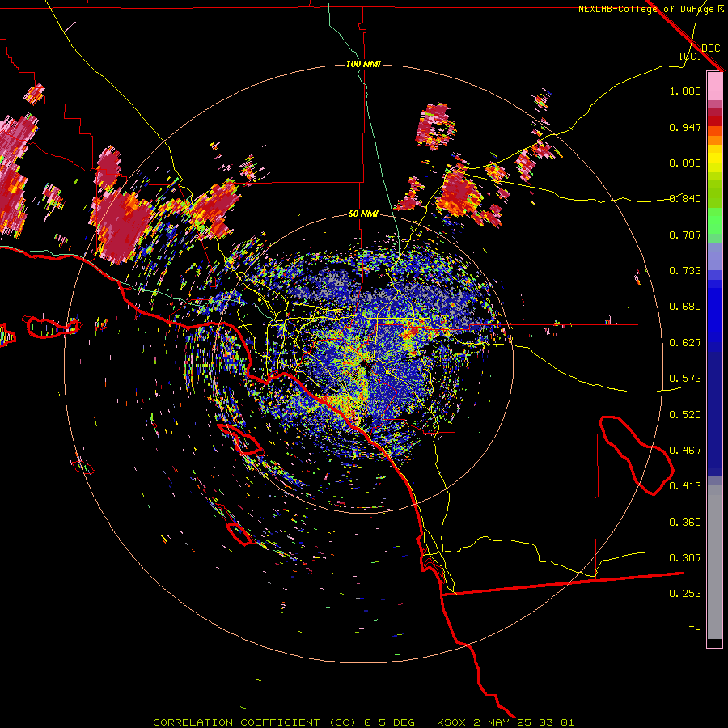Image resolution: width=728 pixels, height=728 pixels.
Task: Select the 0.733 legend value
Action: point(685,271)
